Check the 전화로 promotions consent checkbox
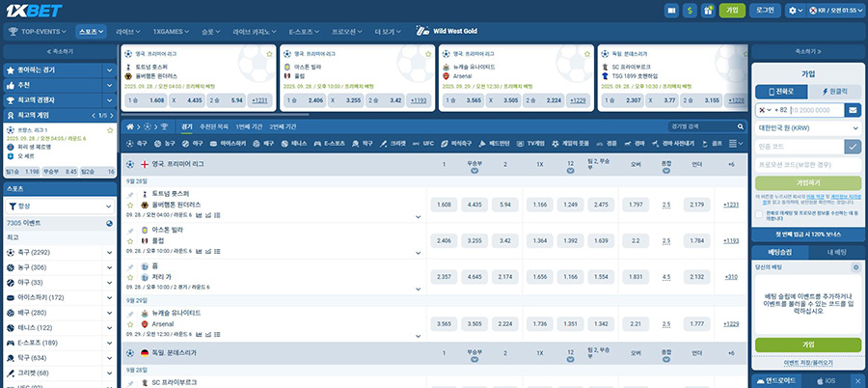The width and height of the screenshot is (868, 388). click(759, 214)
